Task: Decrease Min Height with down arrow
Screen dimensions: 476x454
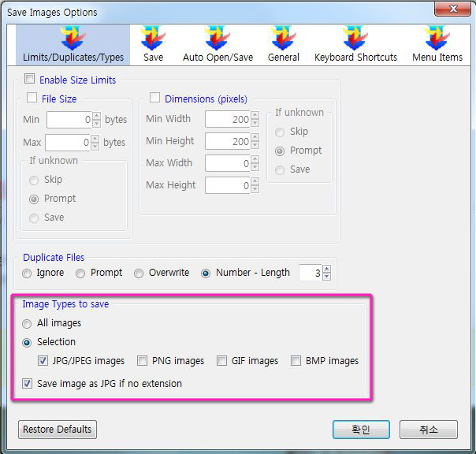Action: (x=255, y=146)
